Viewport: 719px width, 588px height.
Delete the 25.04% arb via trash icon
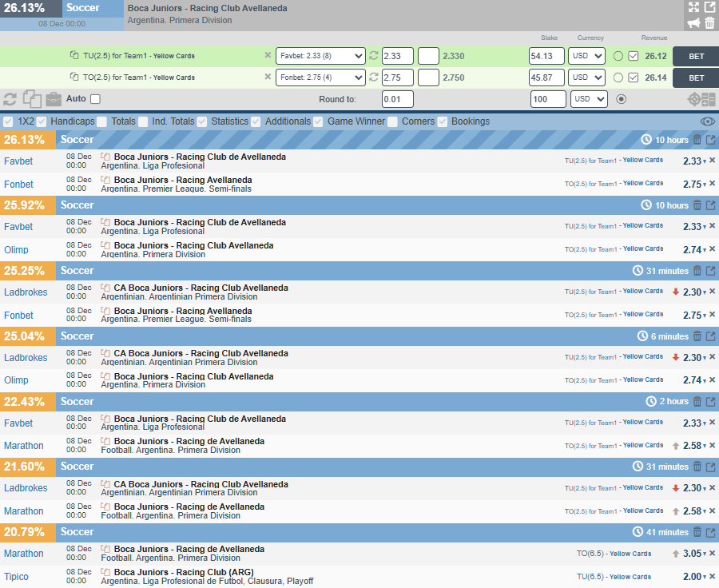tap(697, 336)
